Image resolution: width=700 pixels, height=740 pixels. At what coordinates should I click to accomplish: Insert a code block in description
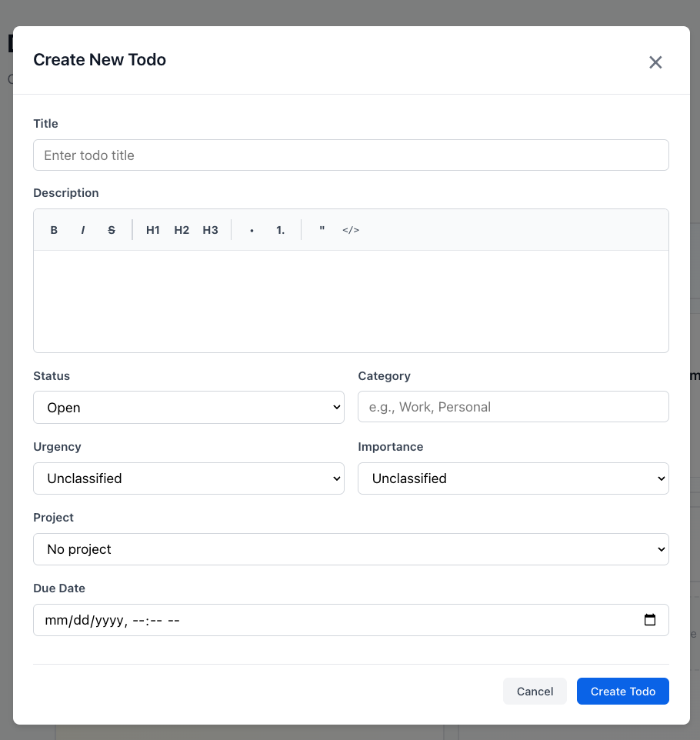click(x=351, y=230)
